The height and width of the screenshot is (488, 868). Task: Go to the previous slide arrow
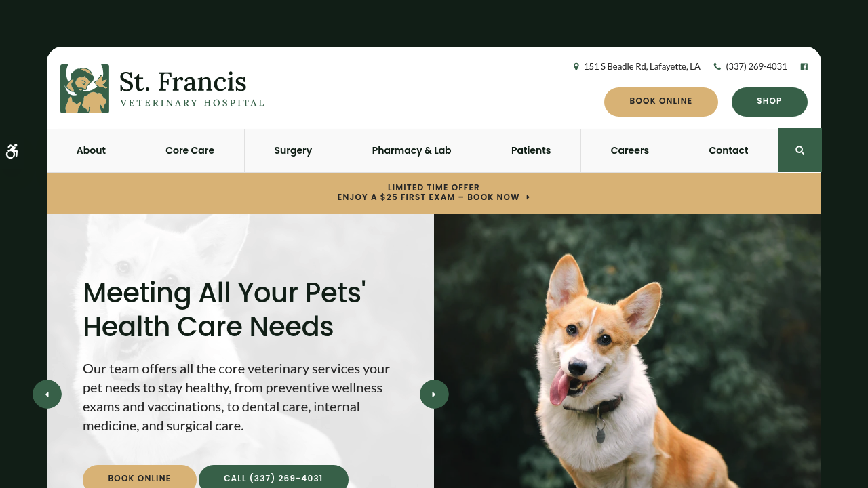coord(47,394)
